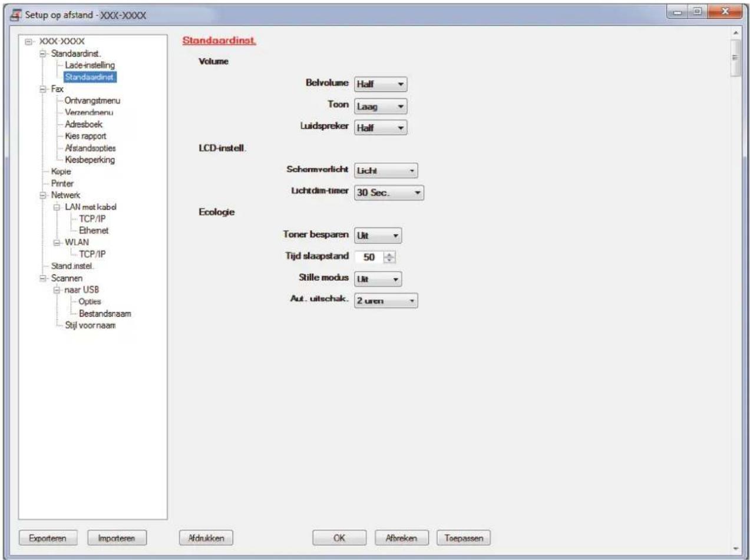Collapse the LAN met kabel expander
The width and height of the screenshot is (750, 560).
(x=57, y=207)
